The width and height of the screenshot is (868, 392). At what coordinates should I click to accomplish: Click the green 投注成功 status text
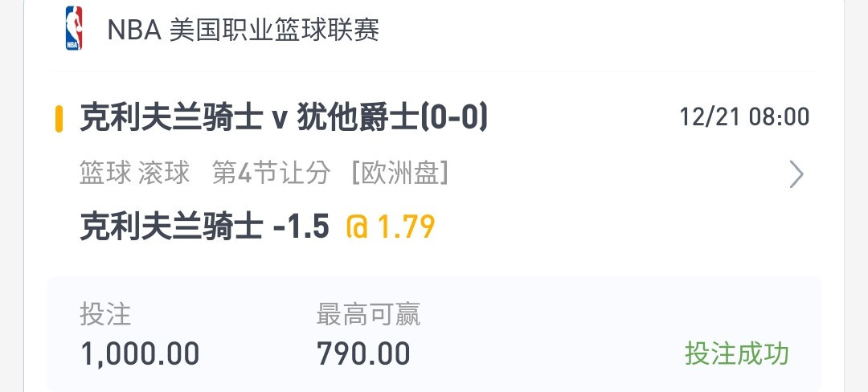tap(737, 353)
